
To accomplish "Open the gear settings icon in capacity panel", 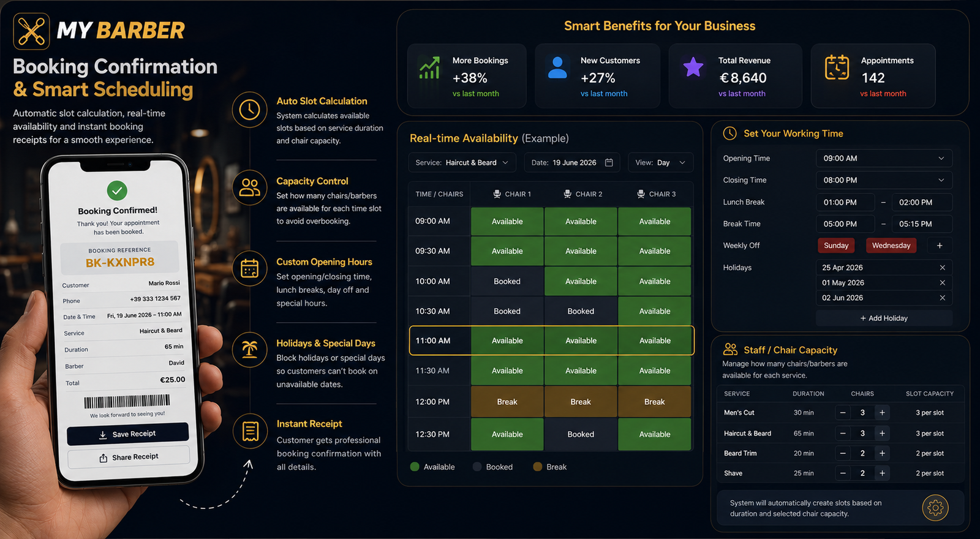I will coord(935,507).
